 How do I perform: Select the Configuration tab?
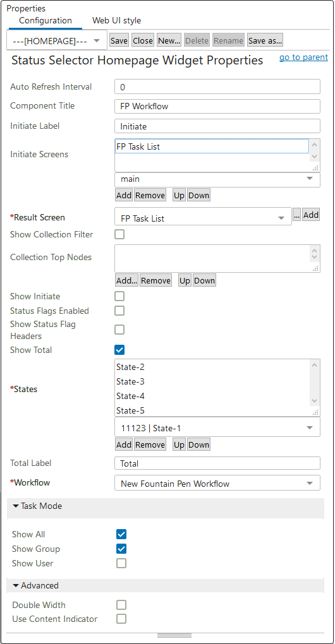click(x=46, y=21)
